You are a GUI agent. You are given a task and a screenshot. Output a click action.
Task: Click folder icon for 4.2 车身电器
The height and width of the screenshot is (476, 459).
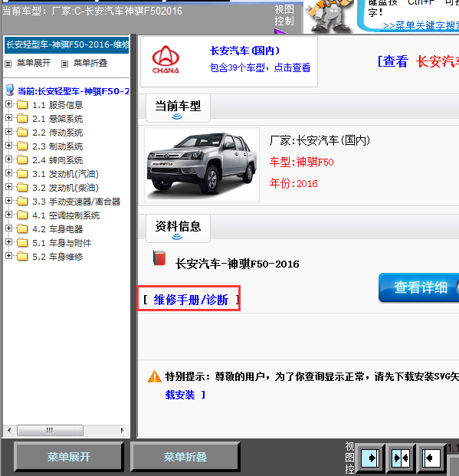[22, 229]
